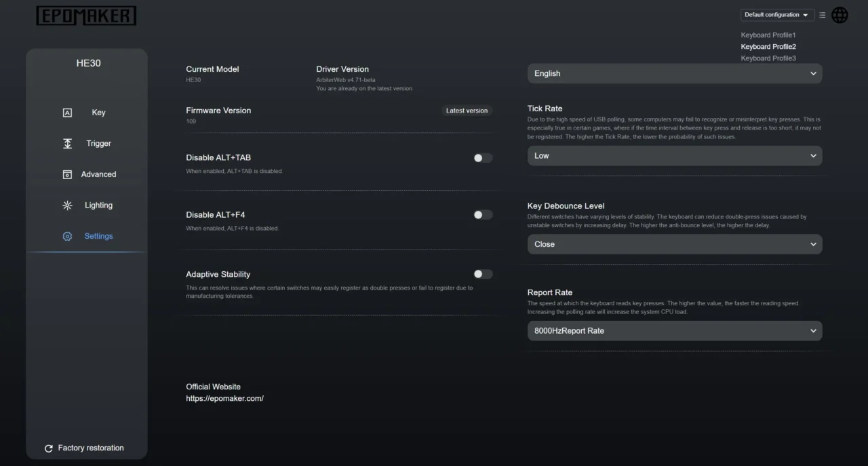Click Factory restoration button
The width and height of the screenshot is (868, 466).
(84, 448)
